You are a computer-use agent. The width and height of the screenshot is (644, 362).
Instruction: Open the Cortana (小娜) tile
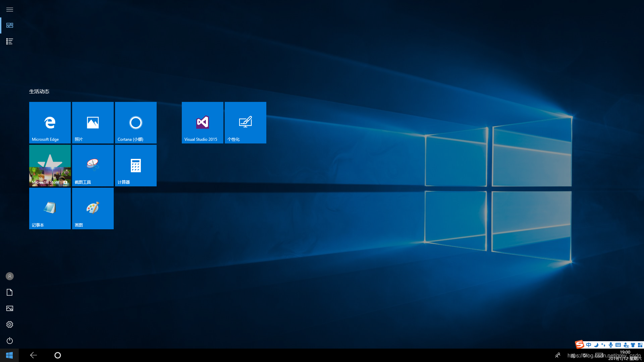tap(136, 123)
